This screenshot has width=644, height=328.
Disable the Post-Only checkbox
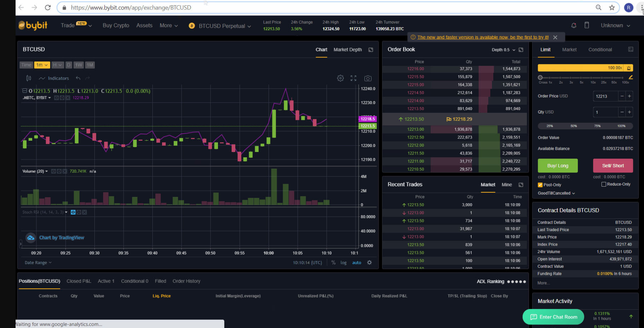click(x=540, y=184)
